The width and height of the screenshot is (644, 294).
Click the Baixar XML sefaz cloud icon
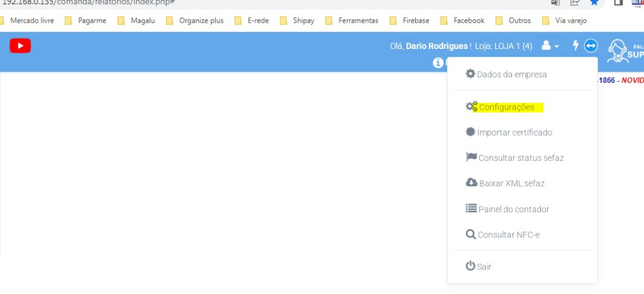pos(471,183)
